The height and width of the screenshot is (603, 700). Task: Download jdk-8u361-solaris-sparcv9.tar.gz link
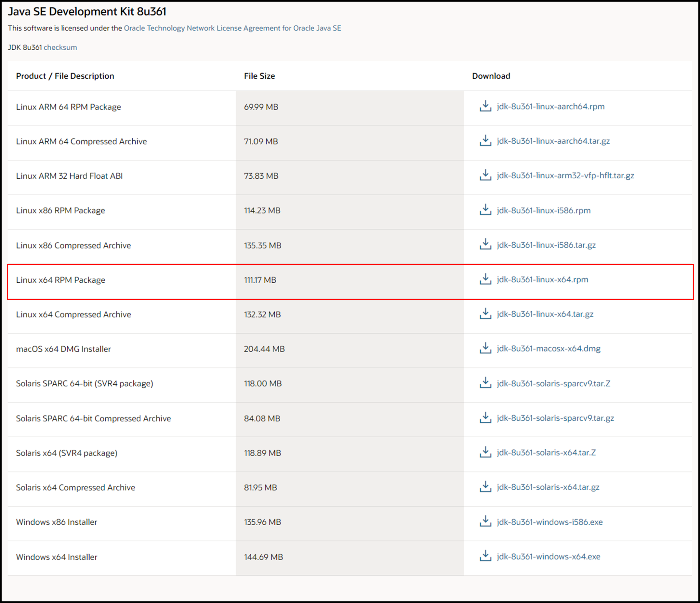555,418
